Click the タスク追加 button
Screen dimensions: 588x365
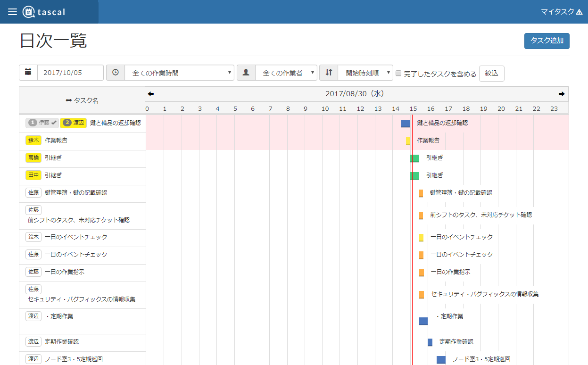pyautogui.click(x=547, y=41)
